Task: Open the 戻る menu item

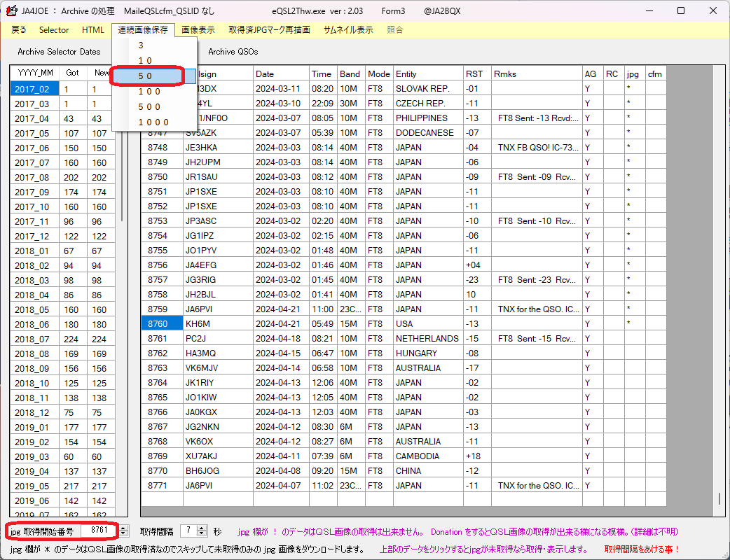Action: pyautogui.click(x=19, y=30)
